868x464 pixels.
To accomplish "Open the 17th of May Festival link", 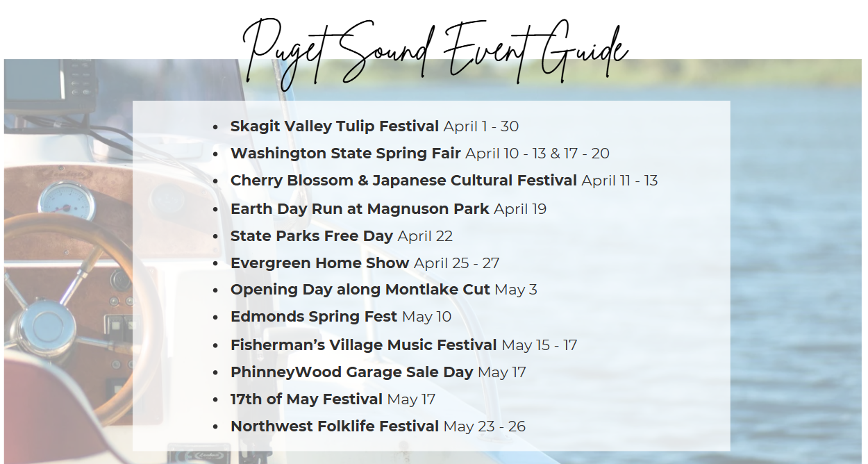I will (x=306, y=399).
